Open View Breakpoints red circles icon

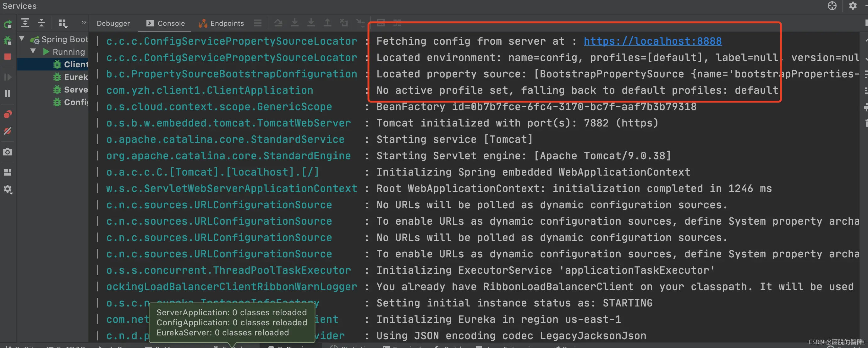(8, 114)
